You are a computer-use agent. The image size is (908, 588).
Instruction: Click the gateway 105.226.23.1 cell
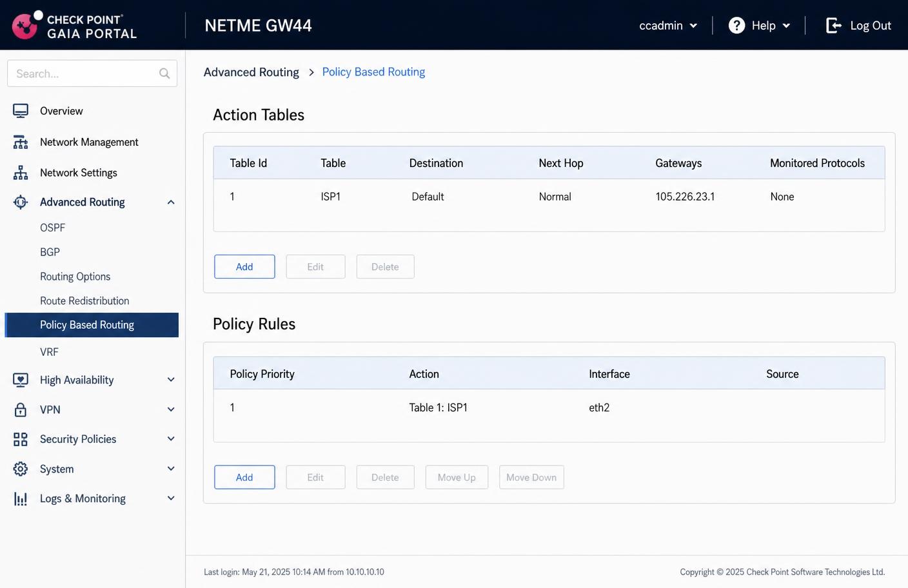[685, 197]
